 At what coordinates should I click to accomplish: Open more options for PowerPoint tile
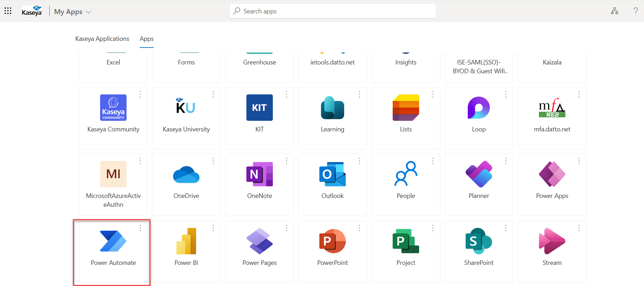click(x=360, y=228)
